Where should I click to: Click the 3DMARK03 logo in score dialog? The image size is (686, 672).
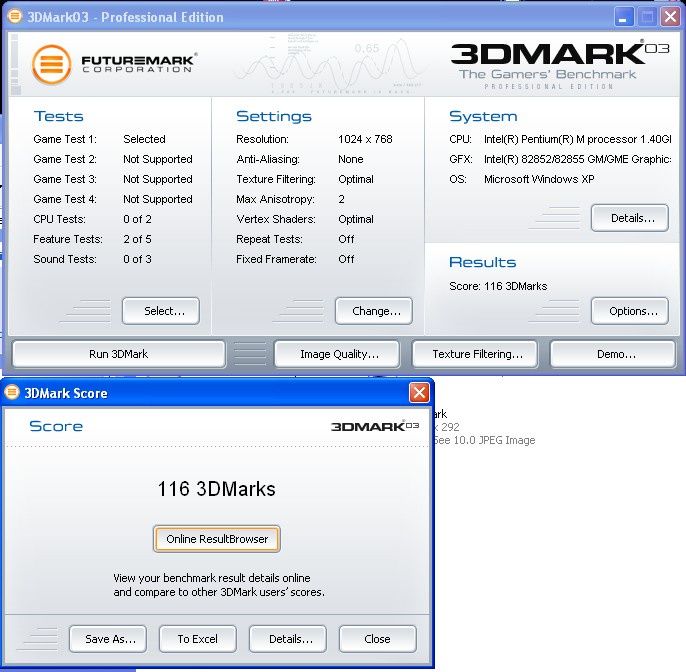375,426
